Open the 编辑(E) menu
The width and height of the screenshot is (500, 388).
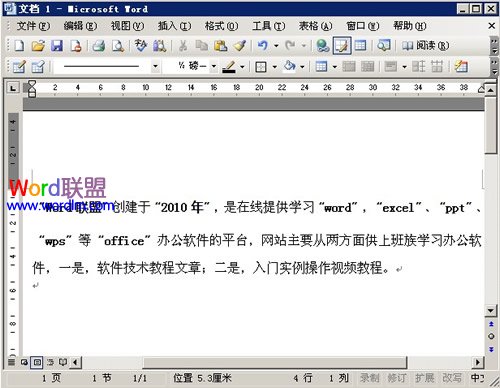(x=80, y=26)
